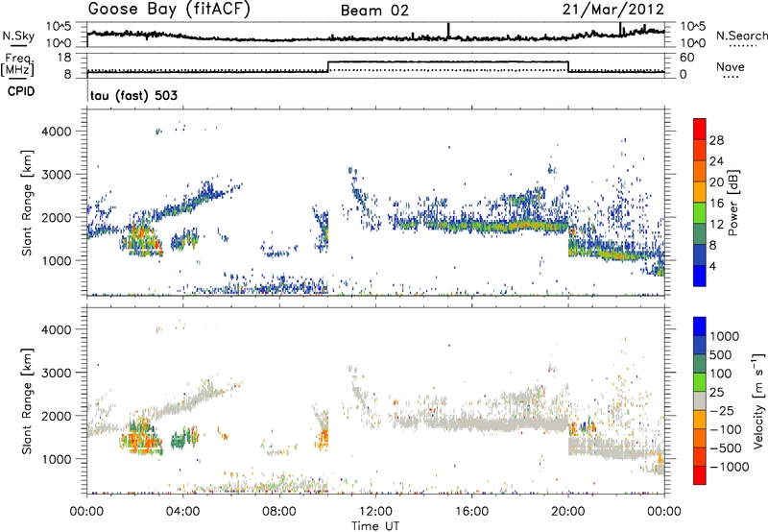
Task: Select the "08:00" time axis label
Action: click(278, 512)
